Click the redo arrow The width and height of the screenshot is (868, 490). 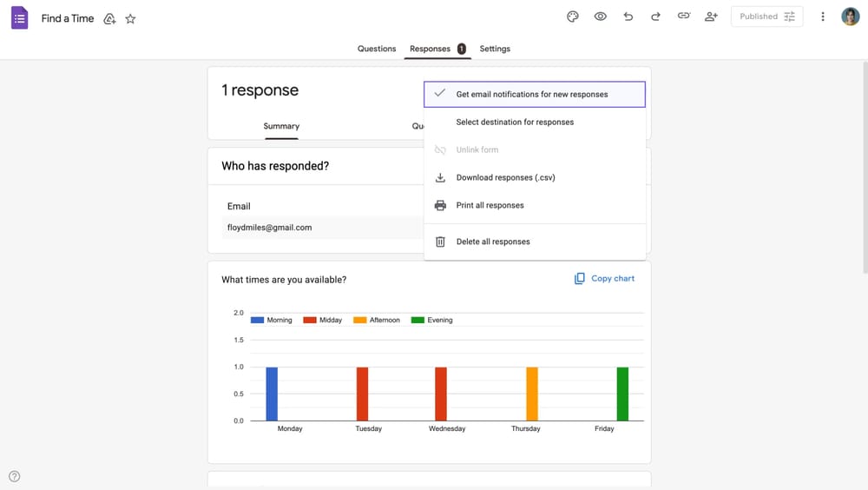tap(655, 17)
